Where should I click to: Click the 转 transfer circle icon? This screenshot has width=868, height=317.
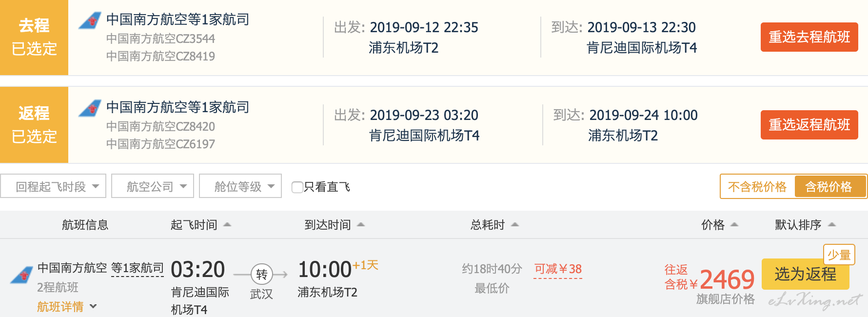click(261, 275)
